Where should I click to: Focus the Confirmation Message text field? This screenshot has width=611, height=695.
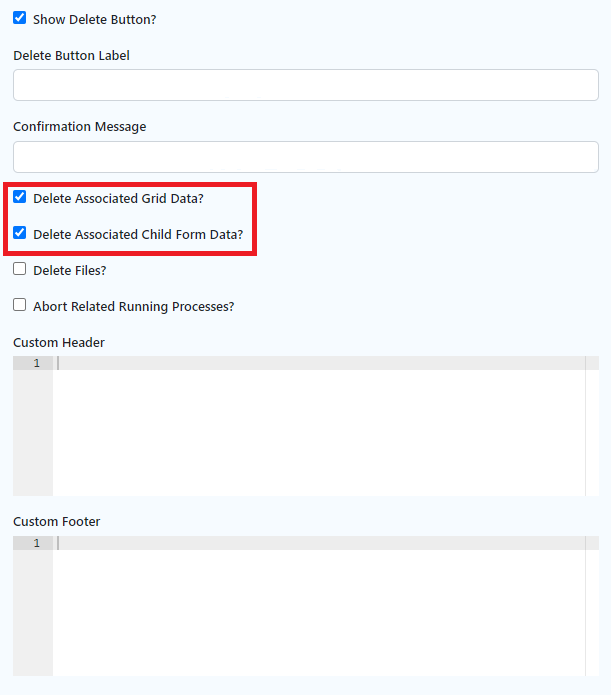pyautogui.click(x=305, y=157)
